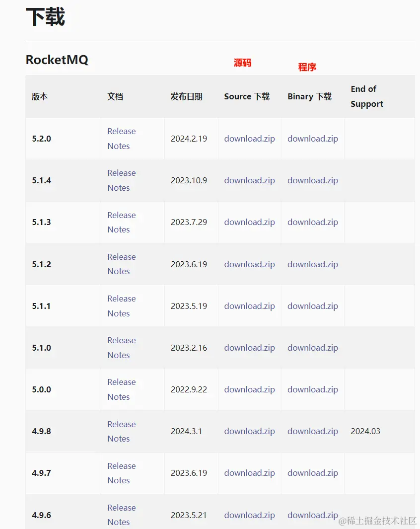
Task: Download Binary zip for version 5.1.0
Action: (313, 348)
